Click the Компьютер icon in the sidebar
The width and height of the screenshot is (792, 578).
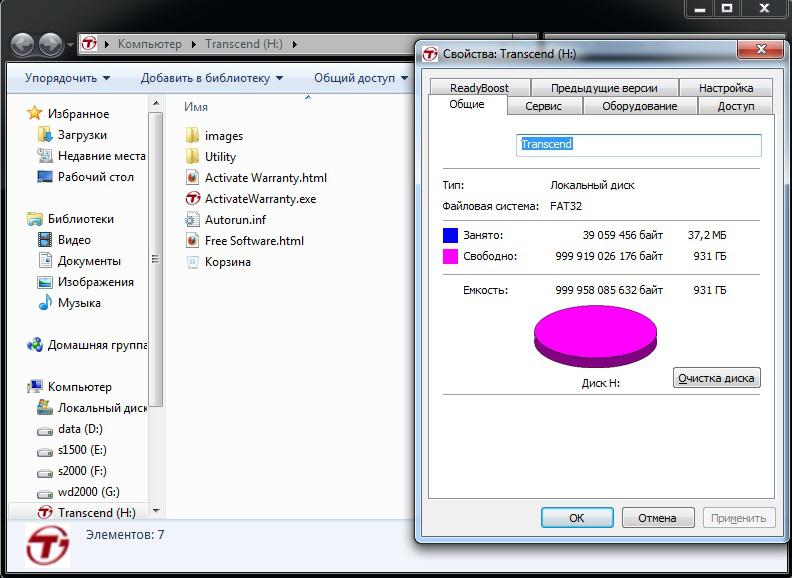point(34,387)
